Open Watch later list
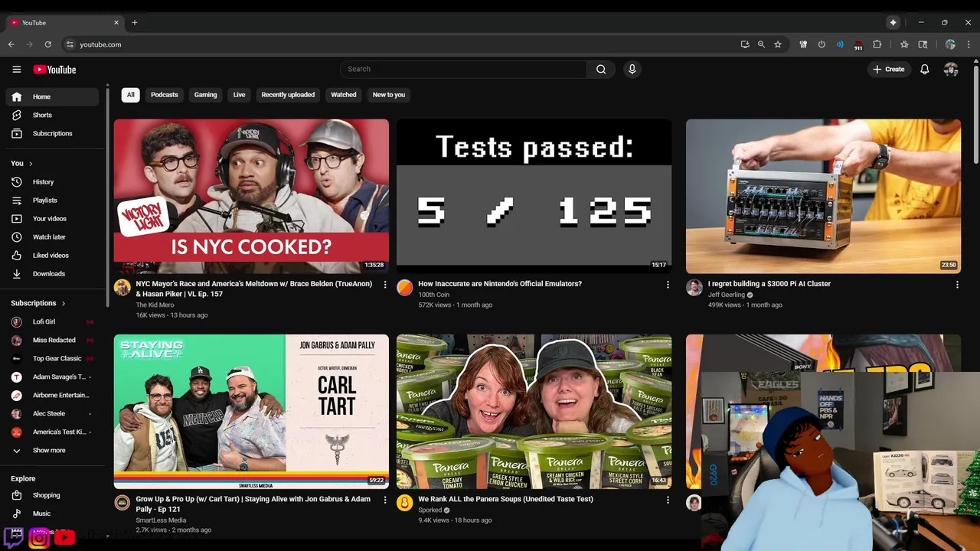 coord(52,237)
